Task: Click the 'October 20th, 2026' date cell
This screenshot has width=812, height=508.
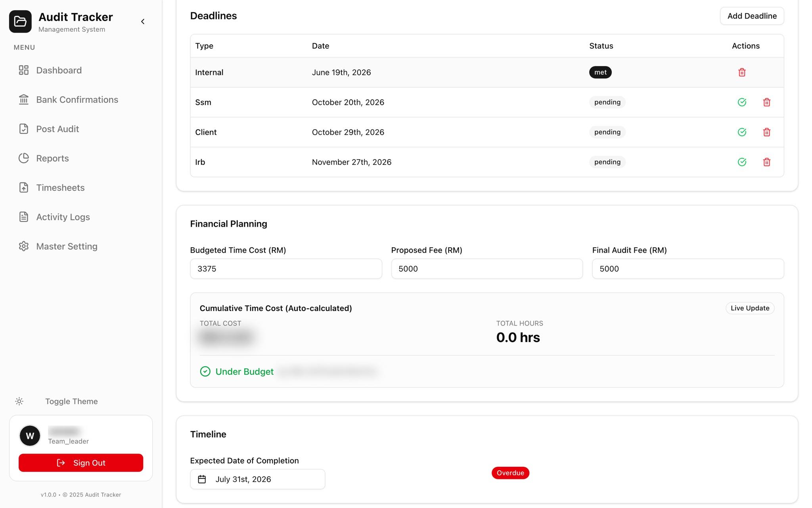Action: coord(348,102)
